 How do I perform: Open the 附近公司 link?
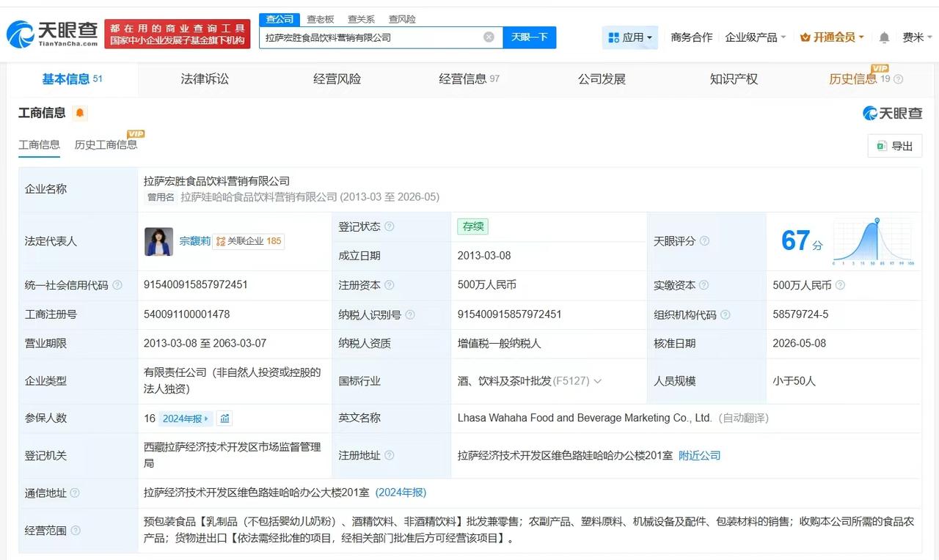[x=699, y=456]
